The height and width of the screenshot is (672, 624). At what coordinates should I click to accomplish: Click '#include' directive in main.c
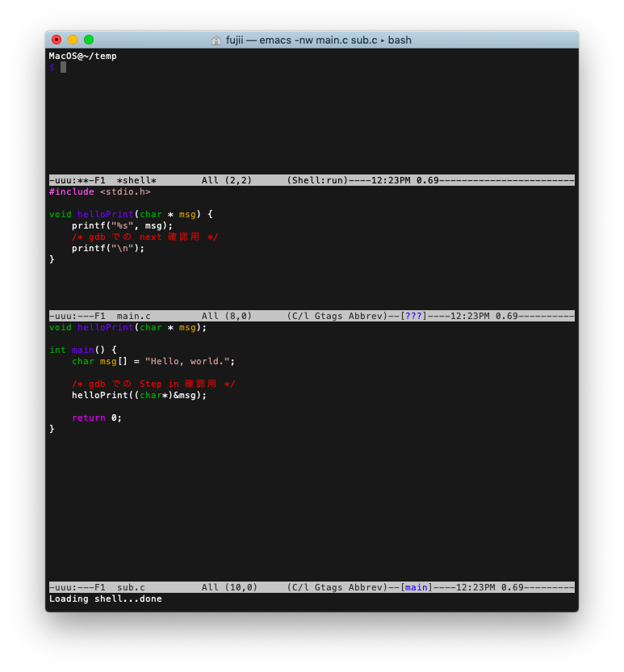72,192
